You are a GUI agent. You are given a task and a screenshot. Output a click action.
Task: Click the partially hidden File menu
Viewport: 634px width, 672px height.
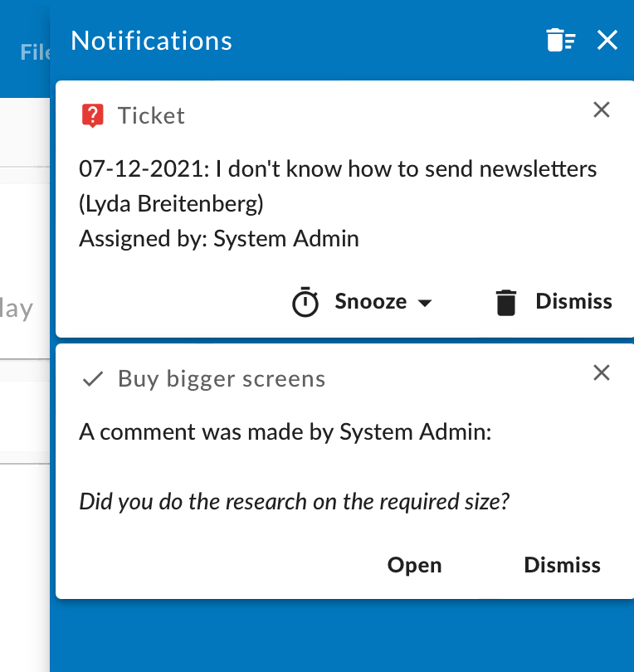tap(35, 52)
